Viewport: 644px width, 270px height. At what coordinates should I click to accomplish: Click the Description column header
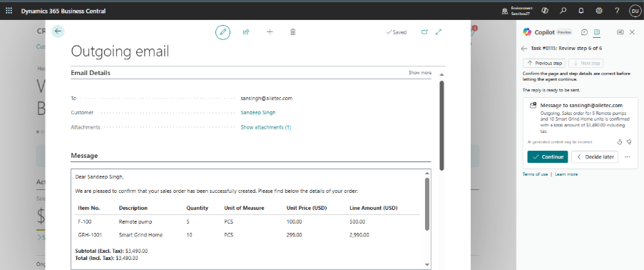(x=133, y=208)
